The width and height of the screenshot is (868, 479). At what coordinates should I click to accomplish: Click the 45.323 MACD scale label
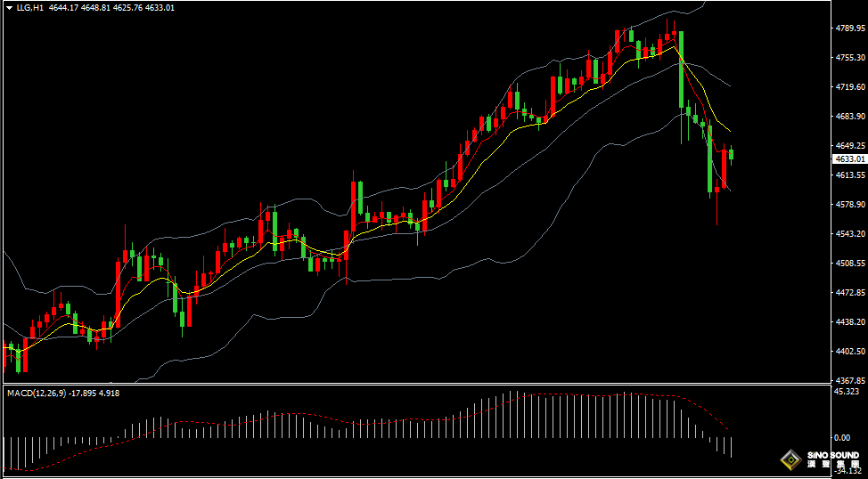846,392
